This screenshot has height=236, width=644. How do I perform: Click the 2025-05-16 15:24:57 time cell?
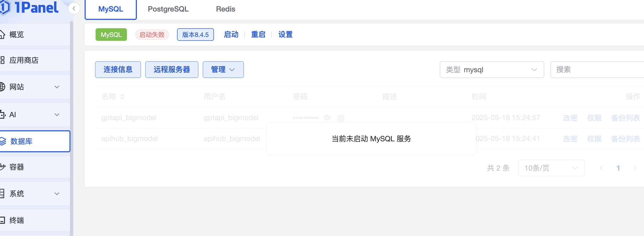[x=506, y=118]
